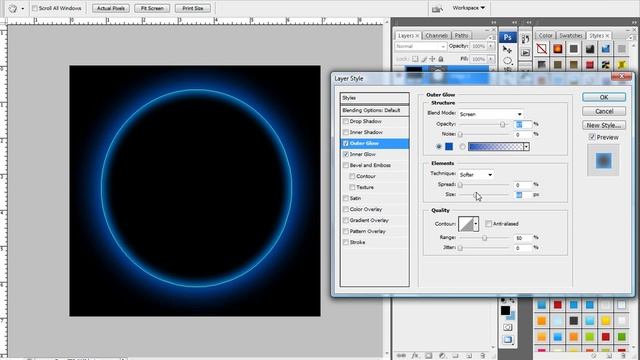640x360 pixels.
Task: Click the lock image pixels brush icon
Action: click(424, 59)
